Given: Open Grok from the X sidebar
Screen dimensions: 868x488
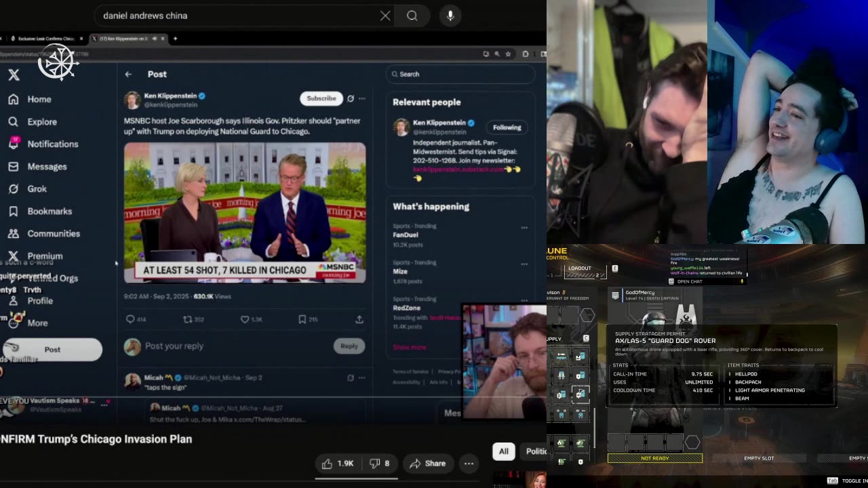Looking at the screenshot, I should point(27,189).
